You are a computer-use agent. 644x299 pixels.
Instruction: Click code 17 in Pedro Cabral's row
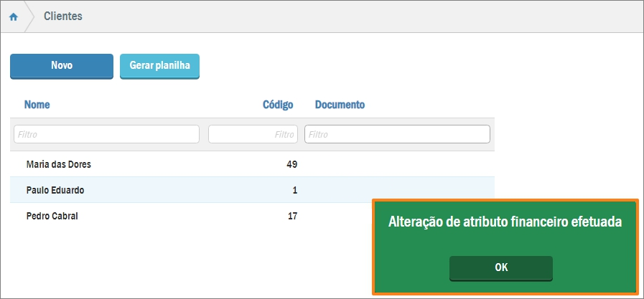(x=291, y=216)
